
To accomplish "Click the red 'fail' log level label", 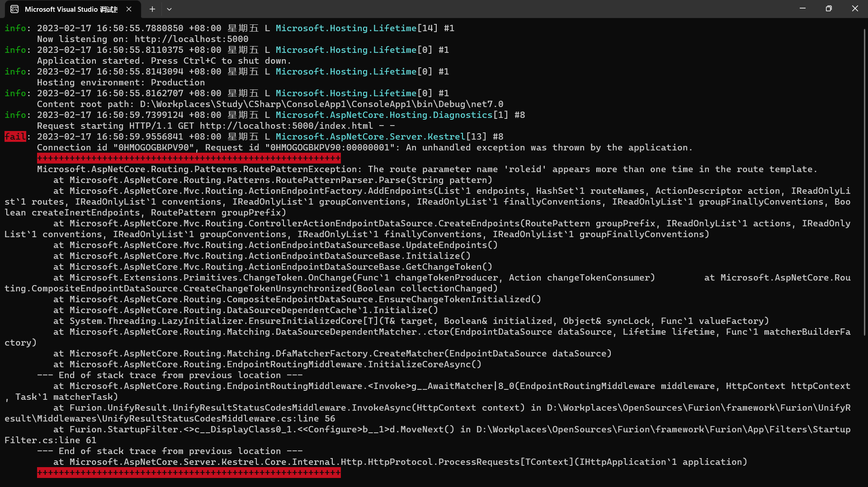I will point(15,136).
